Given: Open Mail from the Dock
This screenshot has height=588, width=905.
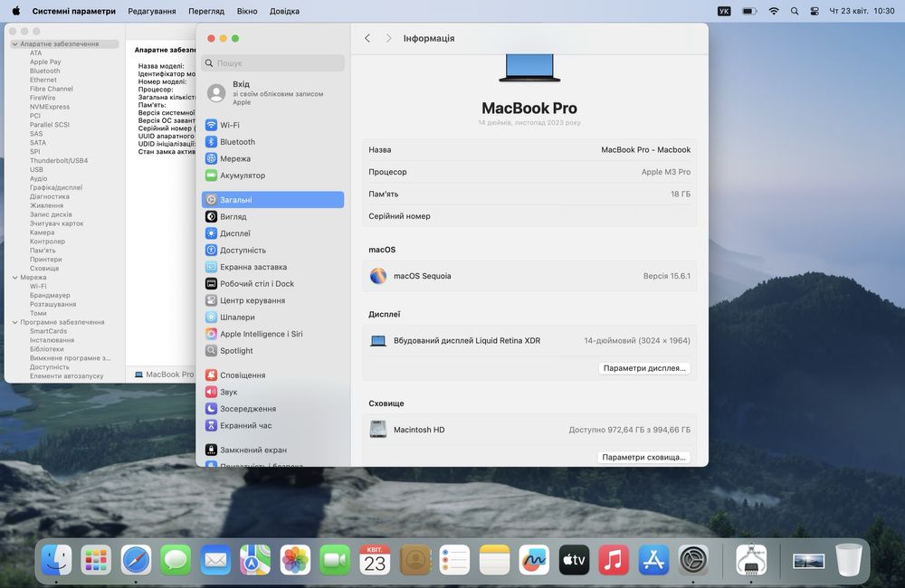Looking at the screenshot, I should [215, 560].
